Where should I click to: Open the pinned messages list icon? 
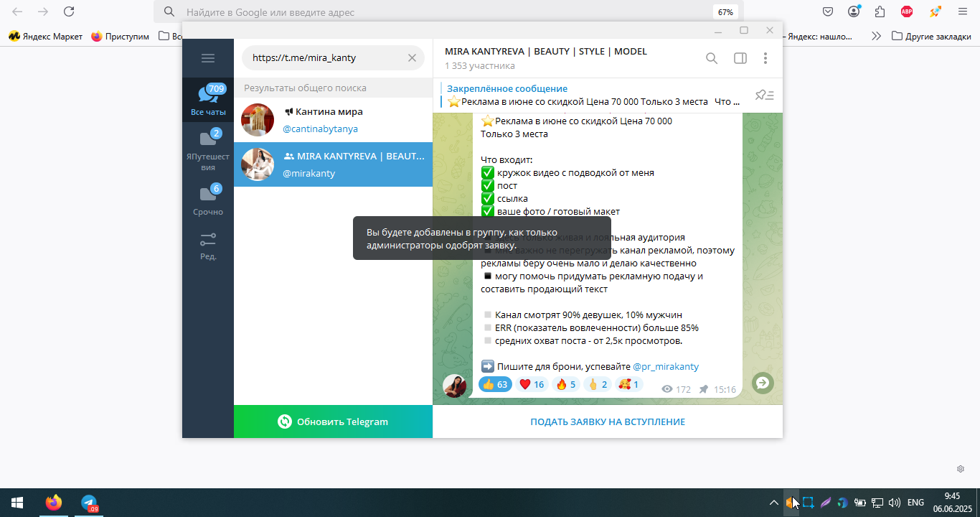point(765,95)
